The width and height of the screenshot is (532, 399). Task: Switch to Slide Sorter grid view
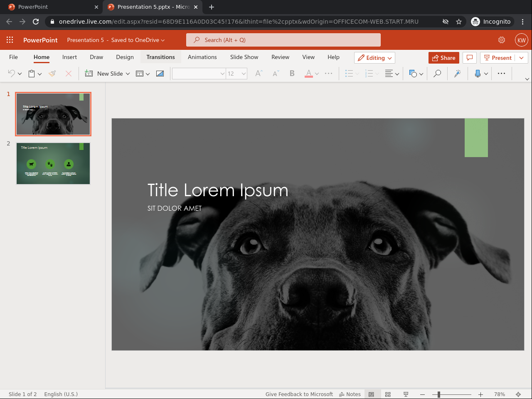tap(388, 394)
